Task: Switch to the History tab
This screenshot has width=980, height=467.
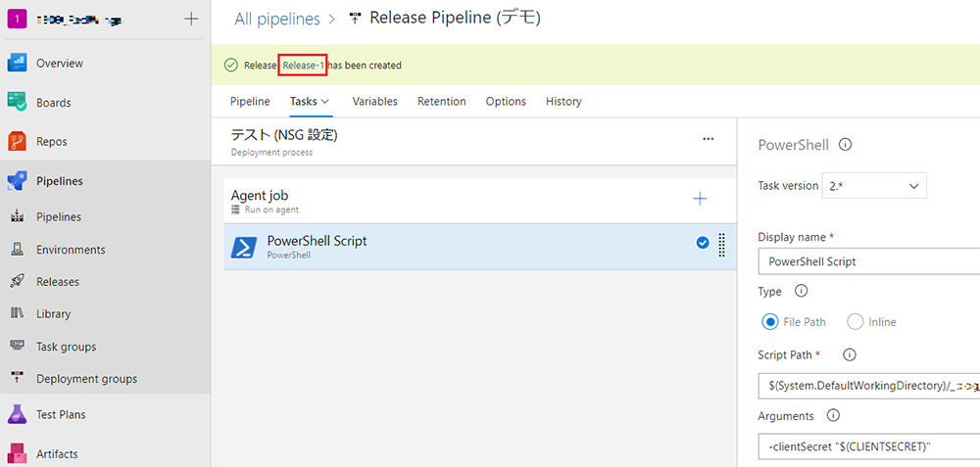Action: point(563,101)
